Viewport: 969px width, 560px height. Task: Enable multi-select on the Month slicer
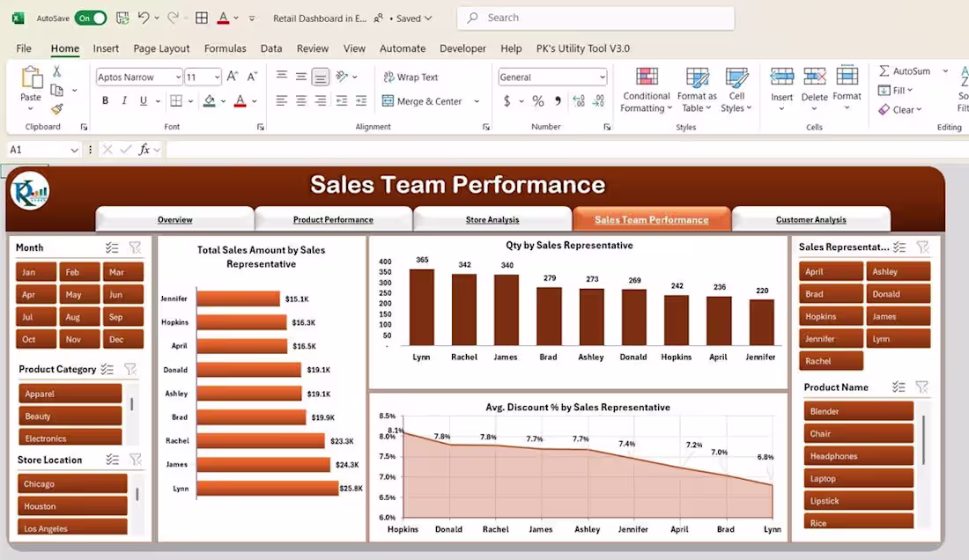click(110, 247)
